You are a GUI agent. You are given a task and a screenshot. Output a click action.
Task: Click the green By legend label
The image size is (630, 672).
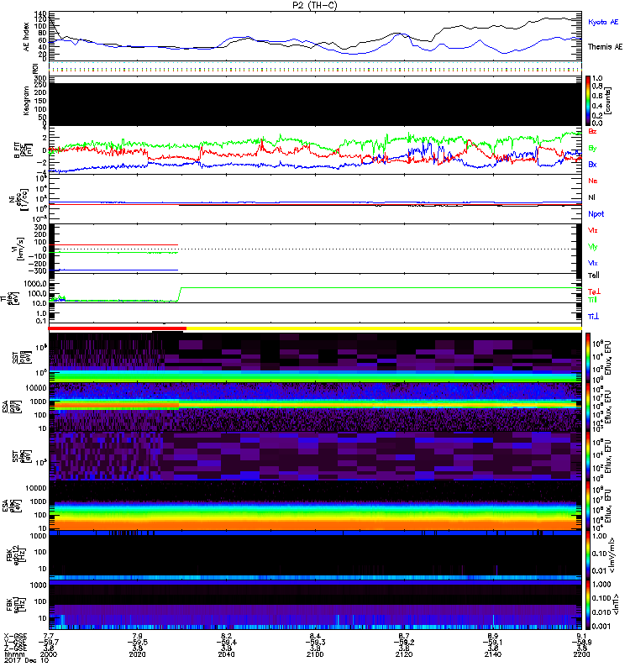pos(593,149)
